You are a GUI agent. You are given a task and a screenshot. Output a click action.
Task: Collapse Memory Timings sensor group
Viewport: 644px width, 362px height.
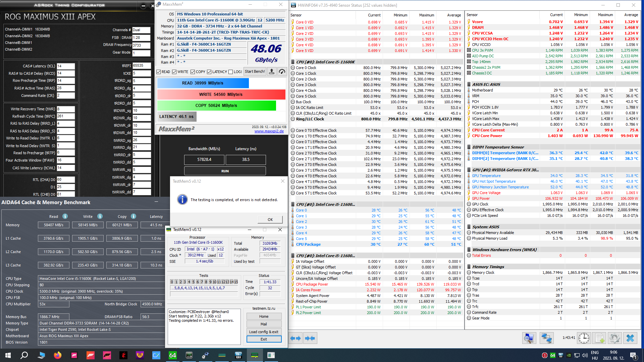pos(469,267)
